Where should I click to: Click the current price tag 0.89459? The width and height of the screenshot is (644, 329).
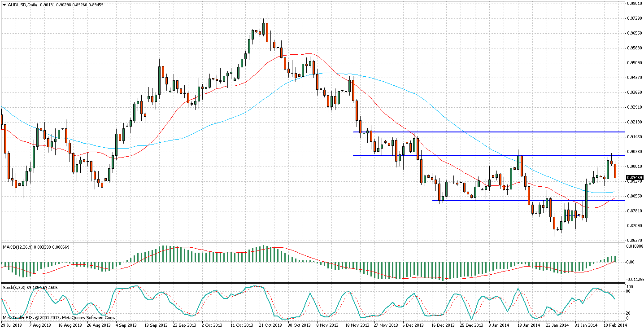pyautogui.click(x=634, y=178)
